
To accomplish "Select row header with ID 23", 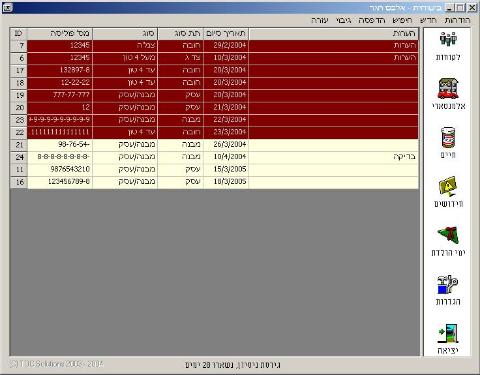I will [19, 120].
